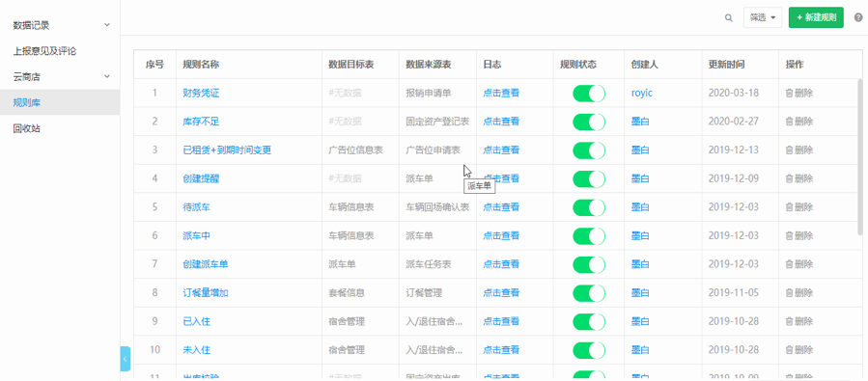Image resolution: width=868 pixels, height=381 pixels.
Task: Toggle rule status for 财务凭证
Action: coord(589,93)
